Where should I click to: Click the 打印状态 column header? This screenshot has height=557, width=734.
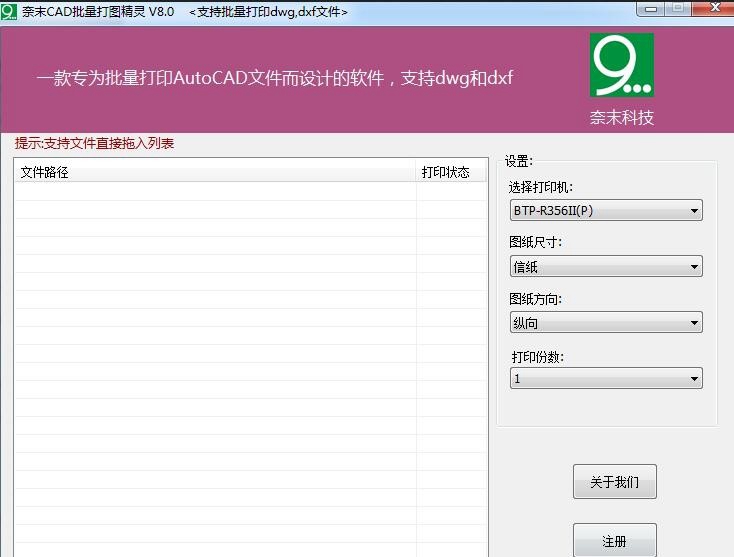pos(451,172)
